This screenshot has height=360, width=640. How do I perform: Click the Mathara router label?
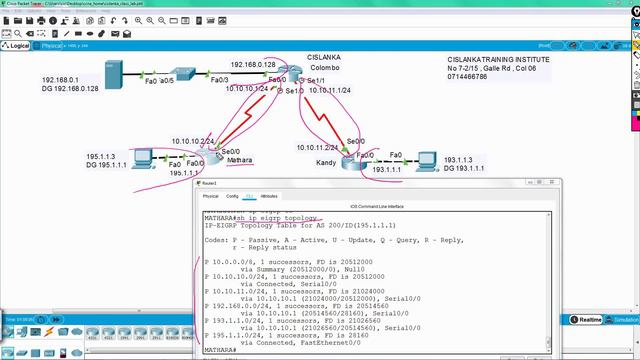point(240,160)
